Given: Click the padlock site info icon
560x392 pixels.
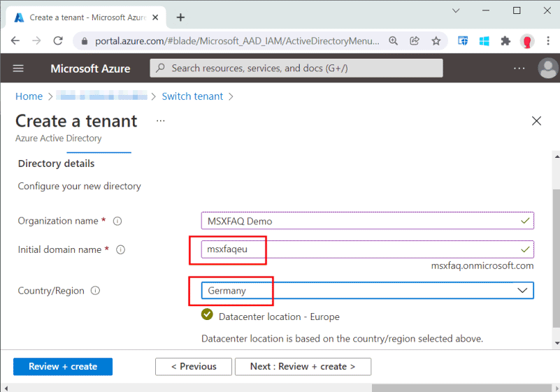Looking at the screenshot, I should click(x=85, y=41).
